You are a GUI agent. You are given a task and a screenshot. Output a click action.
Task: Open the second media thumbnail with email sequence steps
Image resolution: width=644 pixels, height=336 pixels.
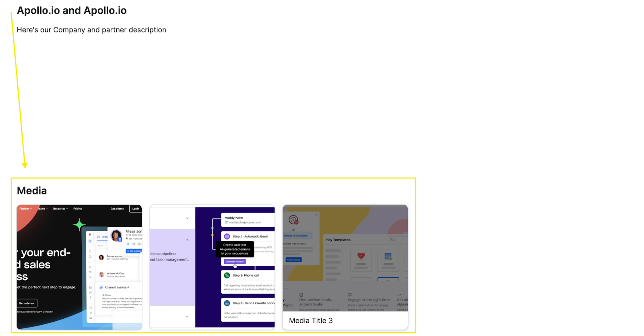click(x=212, y=267)
